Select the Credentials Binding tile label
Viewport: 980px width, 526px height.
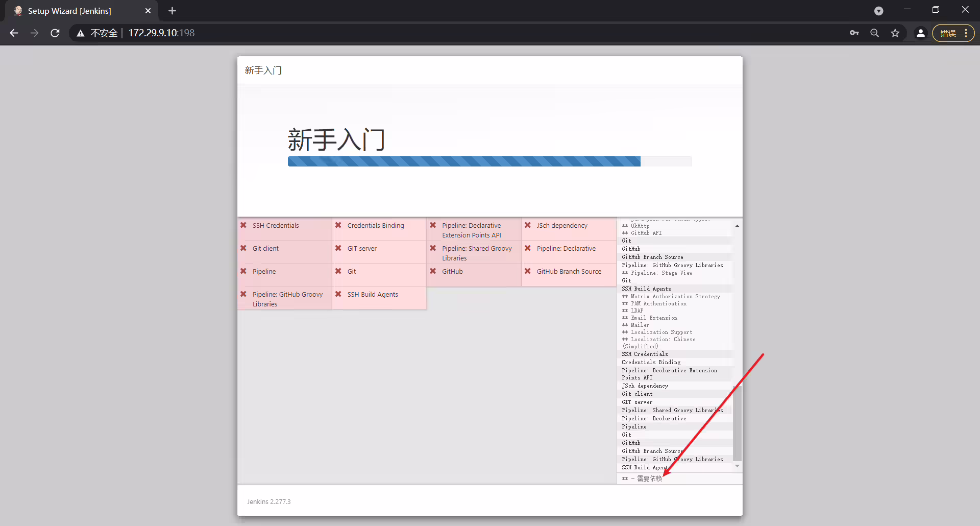pyautogui.click(x=376, y=225)
